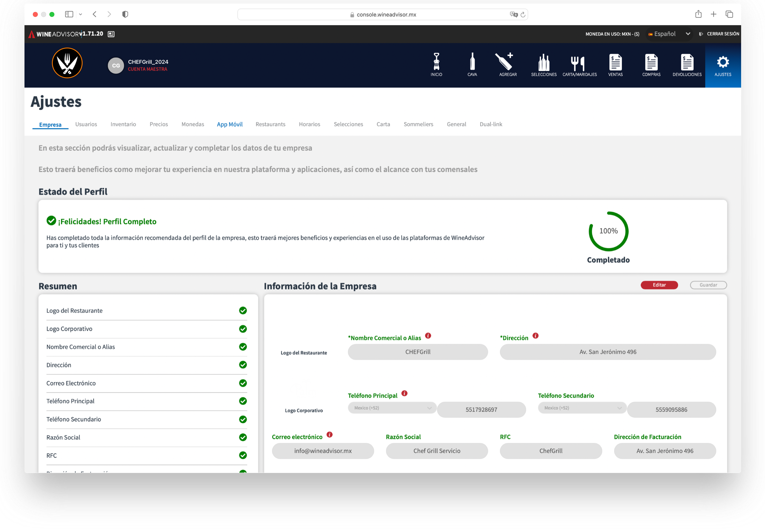Open Teléfono Secundario country code dropdown
Screen dimensions: 765x532
pos(582,408)
